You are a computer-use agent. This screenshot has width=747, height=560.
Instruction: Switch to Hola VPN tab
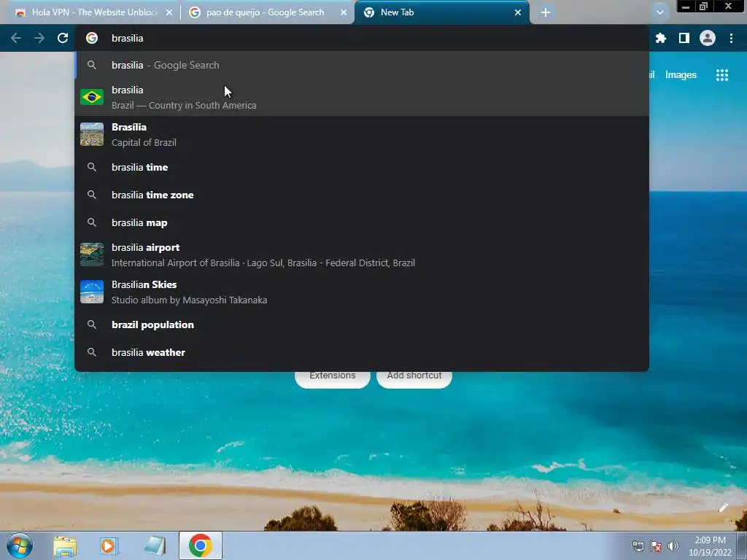[93, 12]
